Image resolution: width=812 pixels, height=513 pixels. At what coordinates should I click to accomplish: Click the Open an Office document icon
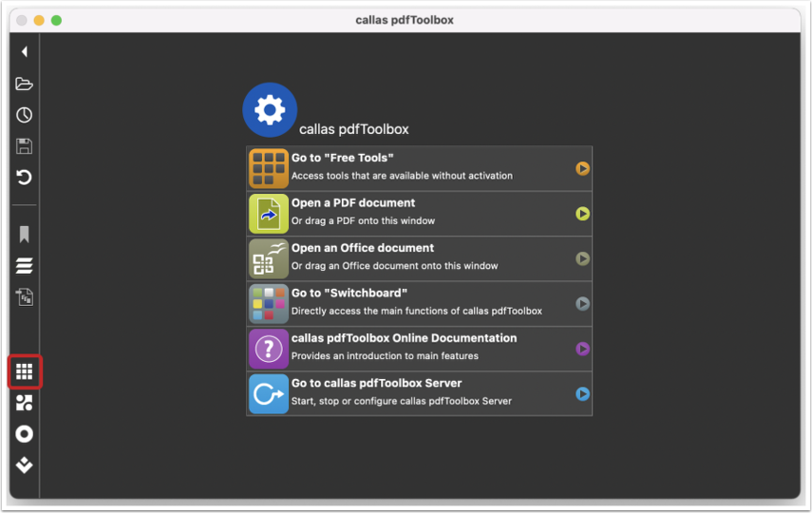268,258
